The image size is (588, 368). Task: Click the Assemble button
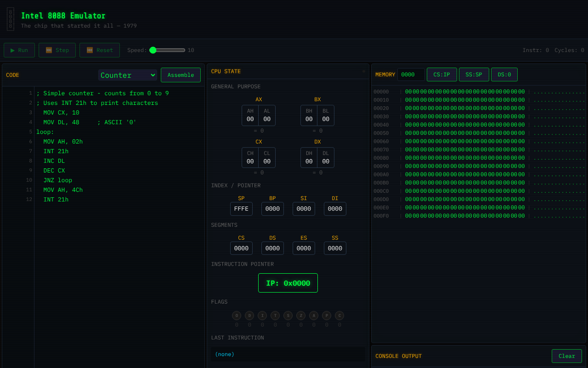181,75
